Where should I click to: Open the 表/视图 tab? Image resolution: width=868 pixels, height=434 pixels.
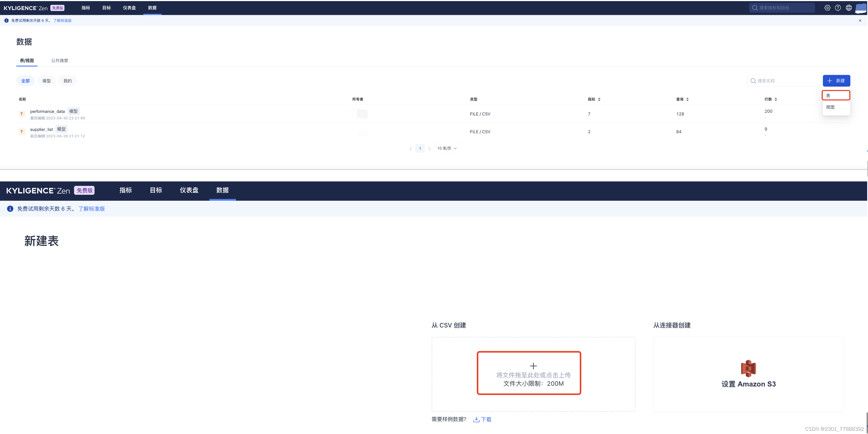coord(26,60)
